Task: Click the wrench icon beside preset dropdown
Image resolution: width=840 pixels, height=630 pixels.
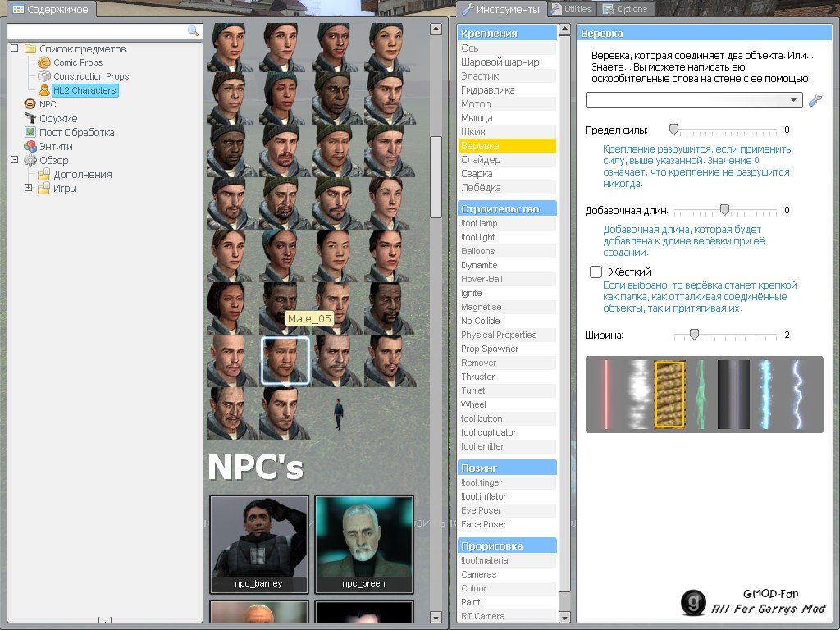Action: tap(815, 100)
